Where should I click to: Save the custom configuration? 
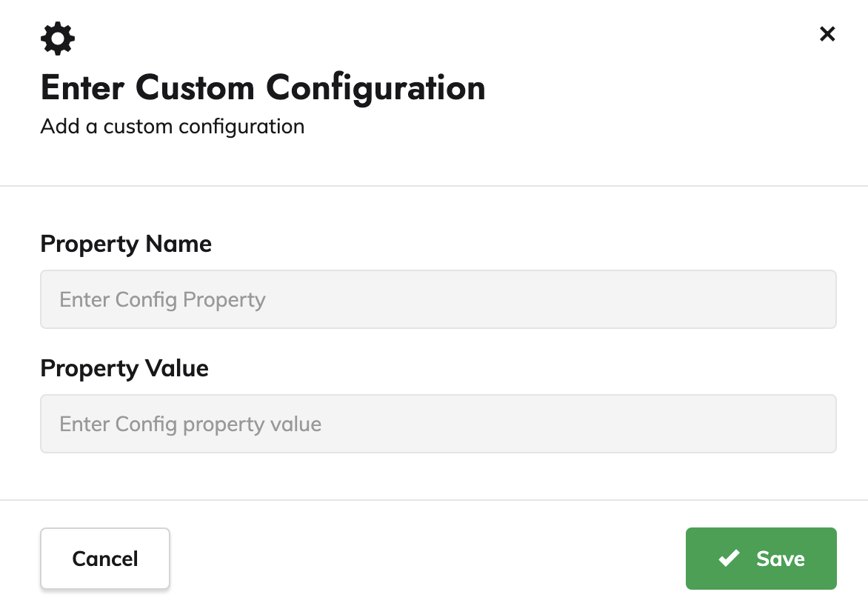(x=761, y=559)
